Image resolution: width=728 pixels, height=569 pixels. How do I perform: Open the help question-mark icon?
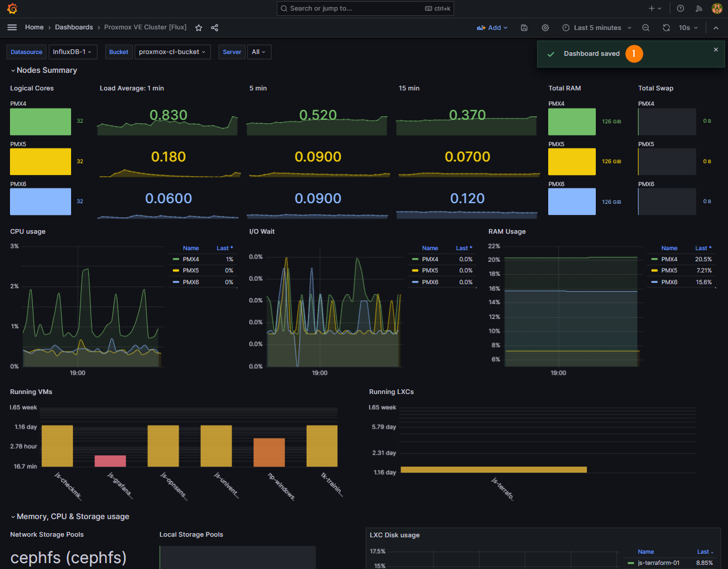click(680, 8)
